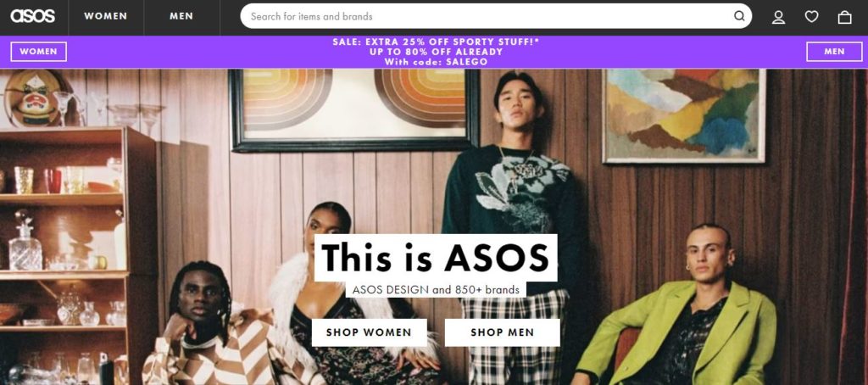This screenshot has height=385, width=868.
Task: Click the 'This is ASOS' headline
Action: 436,258
